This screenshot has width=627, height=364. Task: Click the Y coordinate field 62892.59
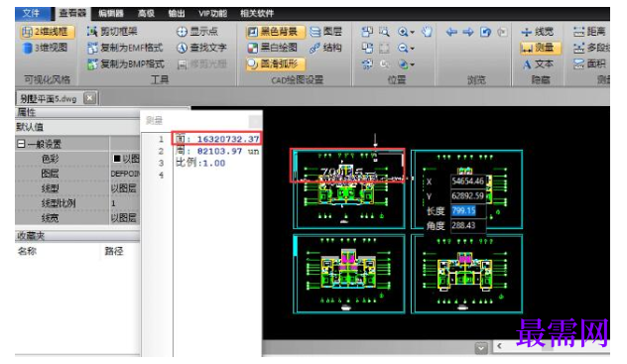(x=468, y=195)
